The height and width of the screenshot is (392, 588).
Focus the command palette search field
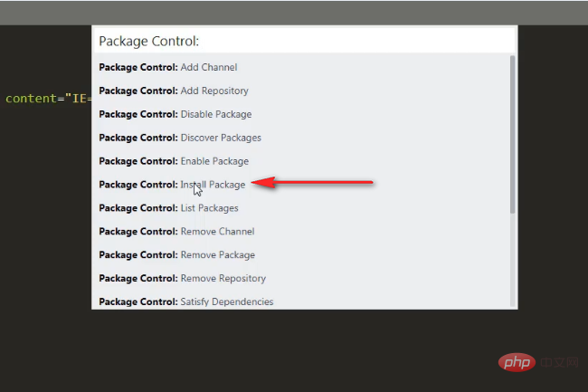pos(305,41)
